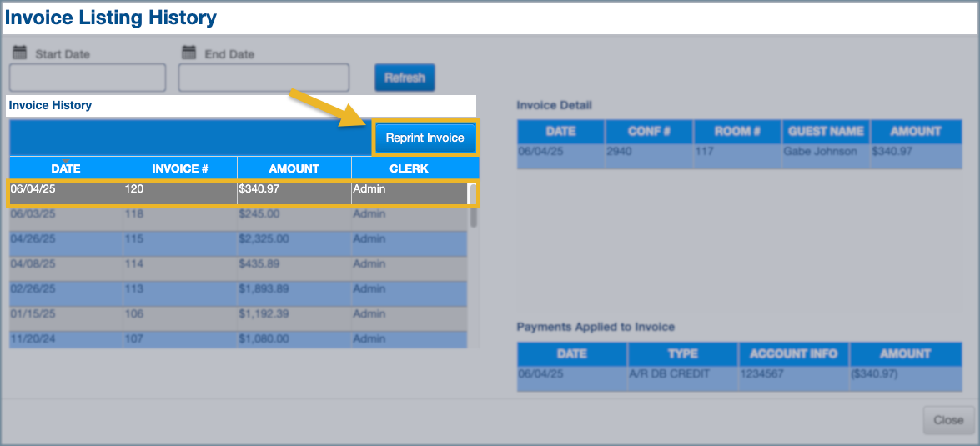Click the End Date calendar icon
Screen dimensions: 980x446
(x=189, y=53)
